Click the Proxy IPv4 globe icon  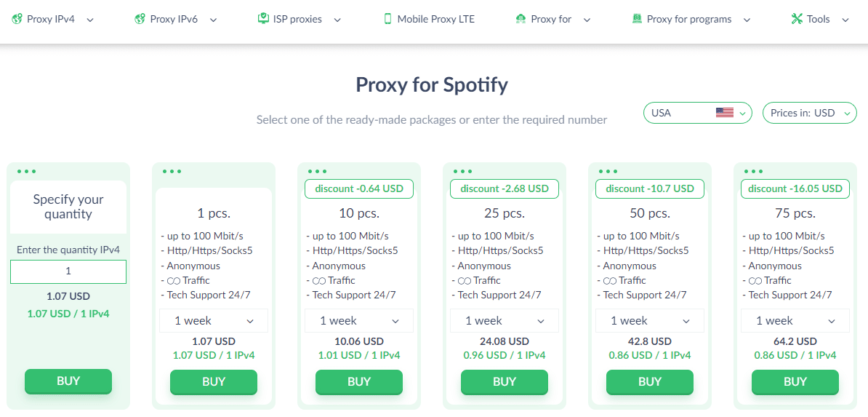point(16,20)
